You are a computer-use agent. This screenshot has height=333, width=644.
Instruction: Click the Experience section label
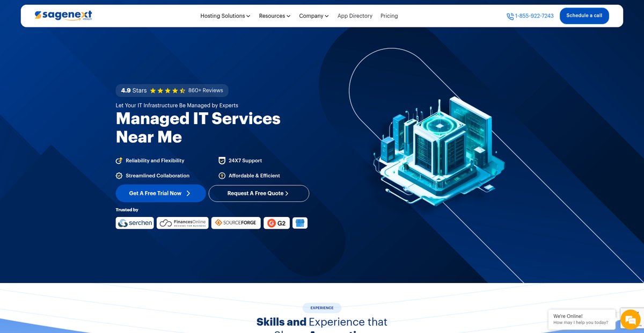pos(322,308)
